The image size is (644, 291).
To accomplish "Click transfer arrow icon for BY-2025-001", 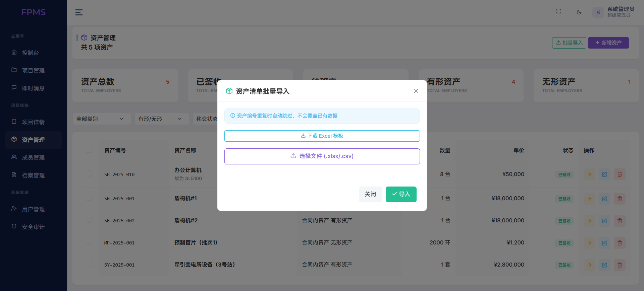I will 589,265.
